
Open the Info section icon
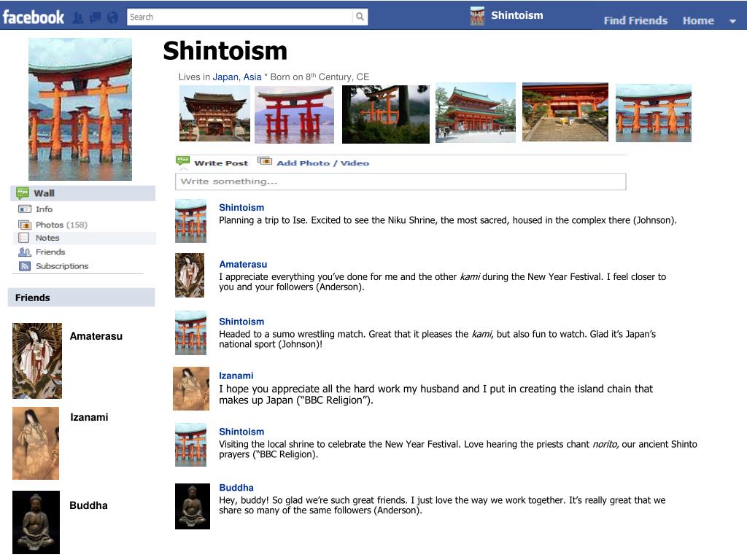(25, 209)
